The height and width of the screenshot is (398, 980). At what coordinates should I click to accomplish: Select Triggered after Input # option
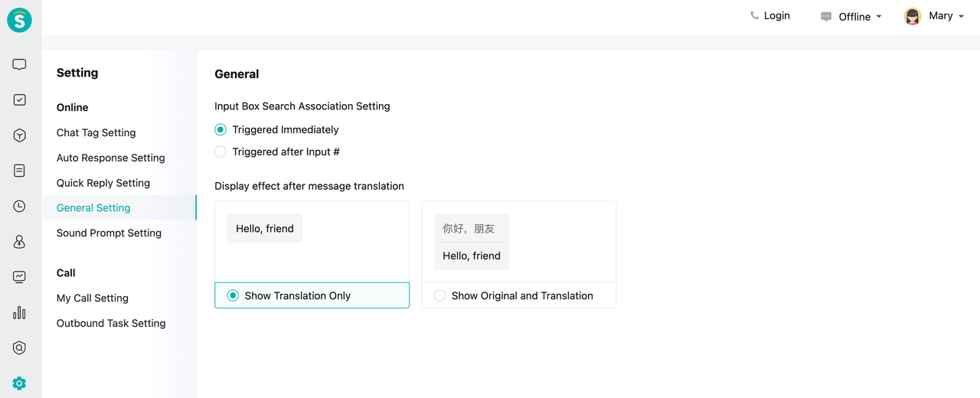pos(220,152)
